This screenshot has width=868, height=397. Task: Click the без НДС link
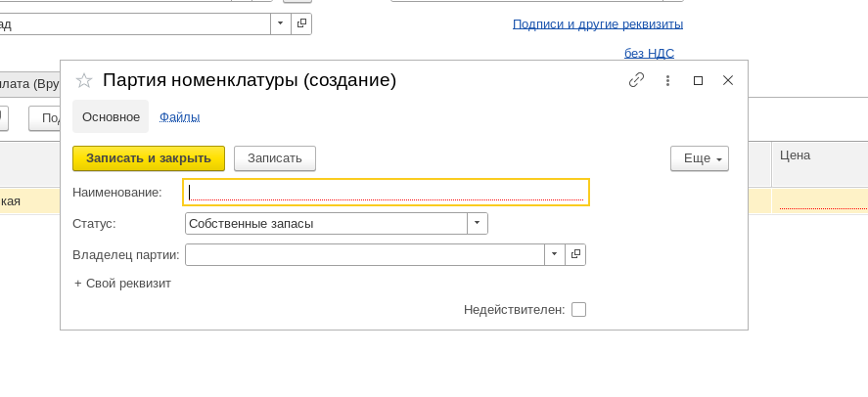(649, 54)
